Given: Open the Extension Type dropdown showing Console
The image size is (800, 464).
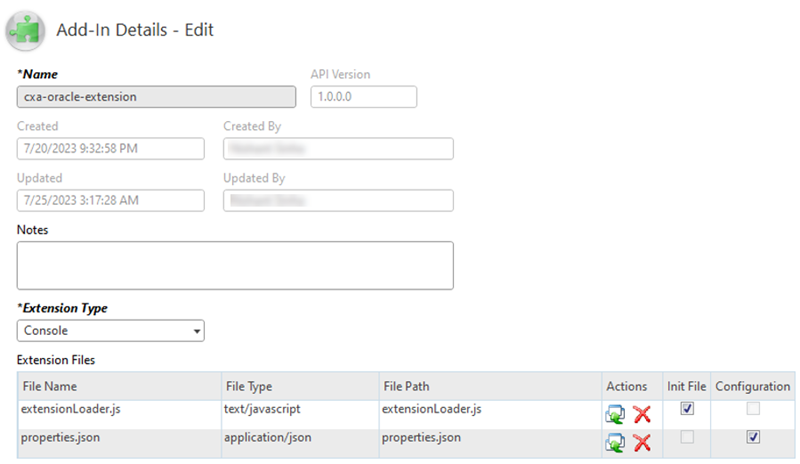Looking at the screenshot, I should point(111,331).
